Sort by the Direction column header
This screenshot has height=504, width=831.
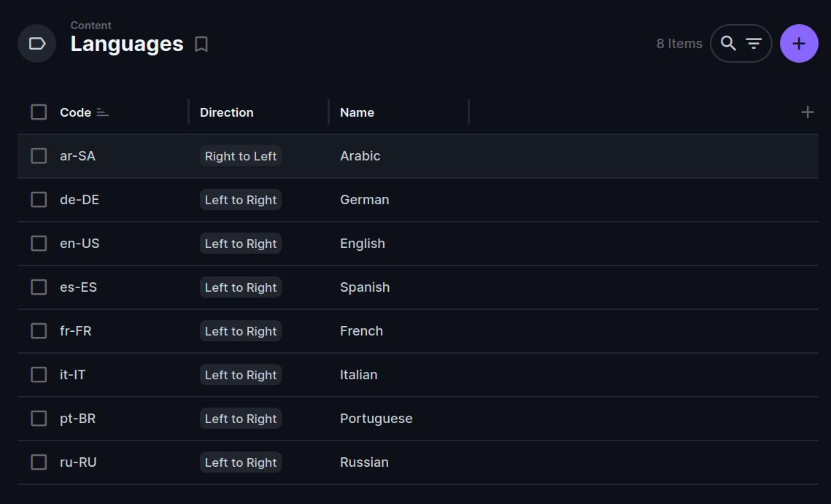tap(226, 112)
